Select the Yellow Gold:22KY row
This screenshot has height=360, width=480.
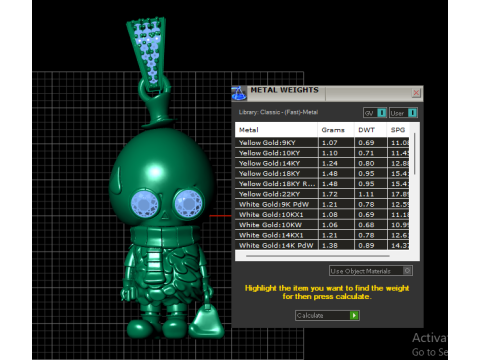pyautogui.click(x=322, y=194)
